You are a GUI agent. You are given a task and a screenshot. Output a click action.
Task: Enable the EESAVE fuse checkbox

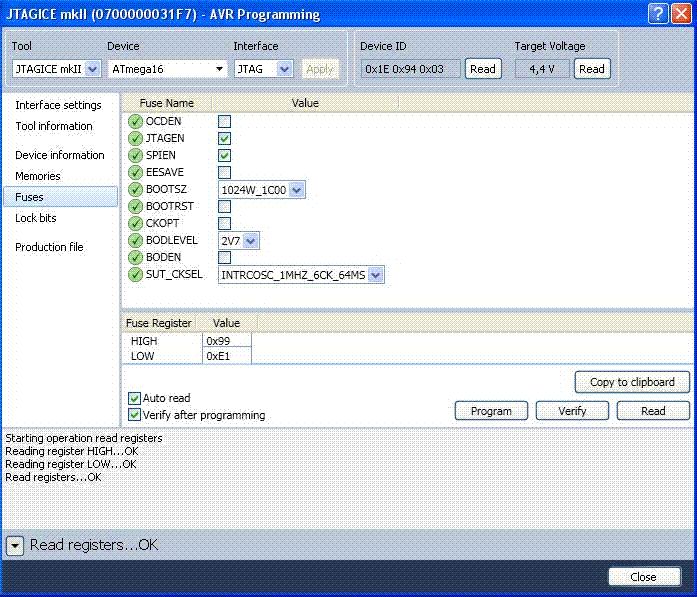coord(224,172)
